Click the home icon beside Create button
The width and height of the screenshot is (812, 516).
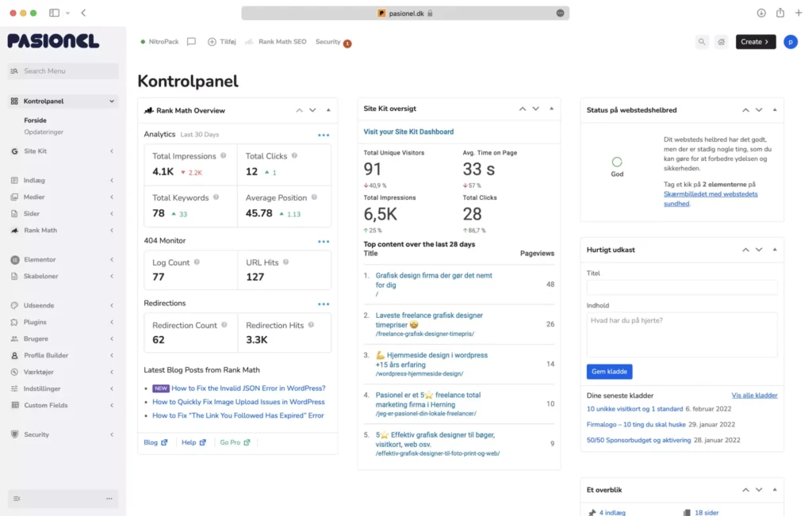tap(721, 42)
